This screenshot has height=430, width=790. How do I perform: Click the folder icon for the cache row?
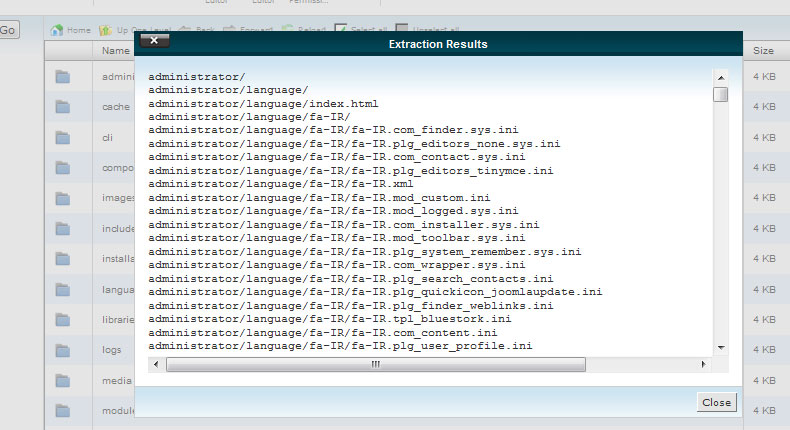62,106
